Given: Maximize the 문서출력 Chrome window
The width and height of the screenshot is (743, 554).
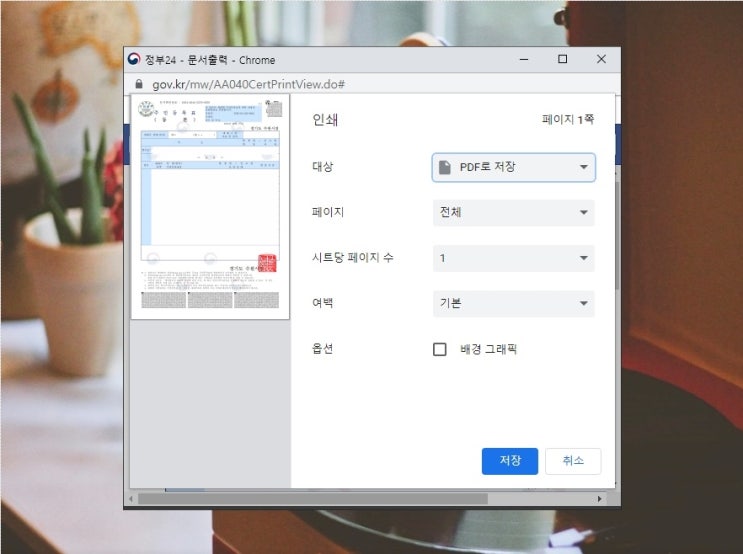Looking at the screenshot, I should pos(562,59).
